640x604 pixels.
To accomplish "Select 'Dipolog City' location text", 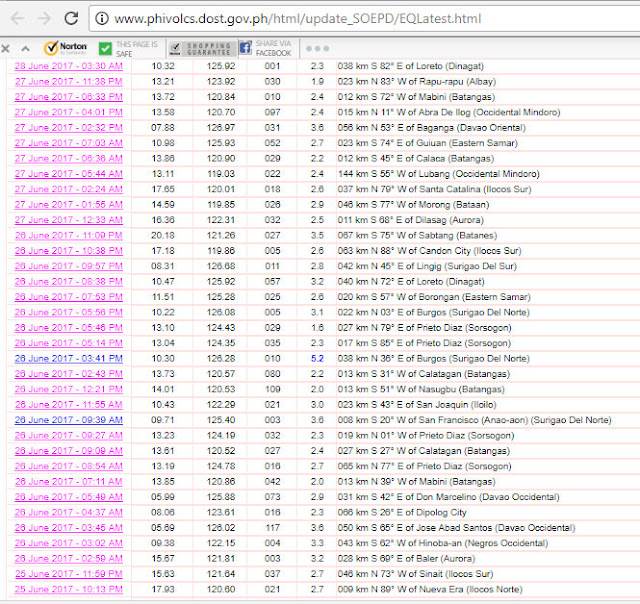I will click(441, 512).
